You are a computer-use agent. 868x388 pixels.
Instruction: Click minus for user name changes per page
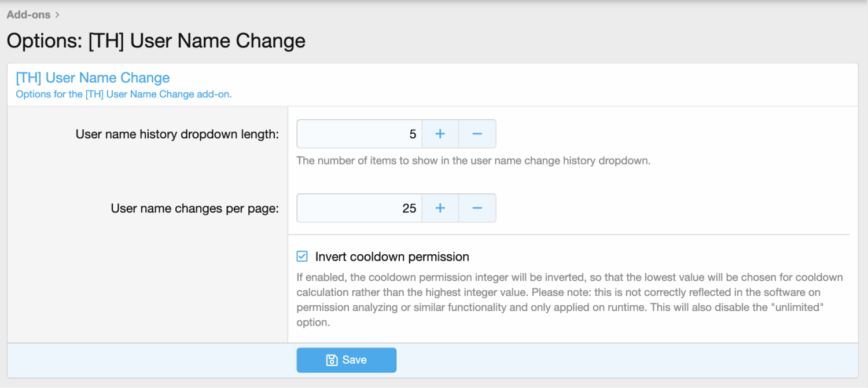(x=477, y=208)
